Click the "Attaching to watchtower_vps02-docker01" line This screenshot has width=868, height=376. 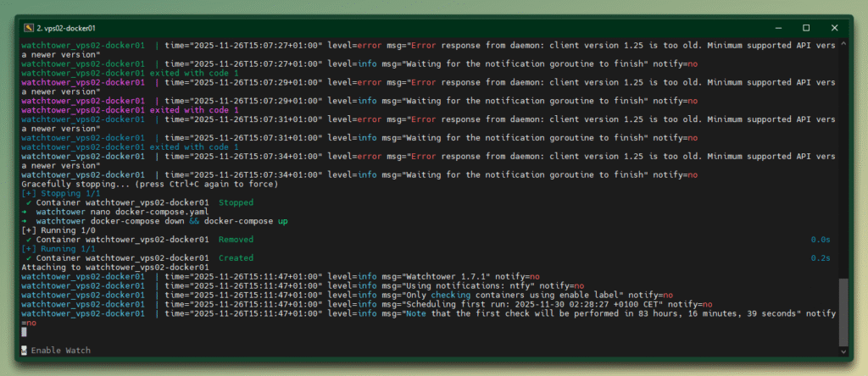click(114, 267)
